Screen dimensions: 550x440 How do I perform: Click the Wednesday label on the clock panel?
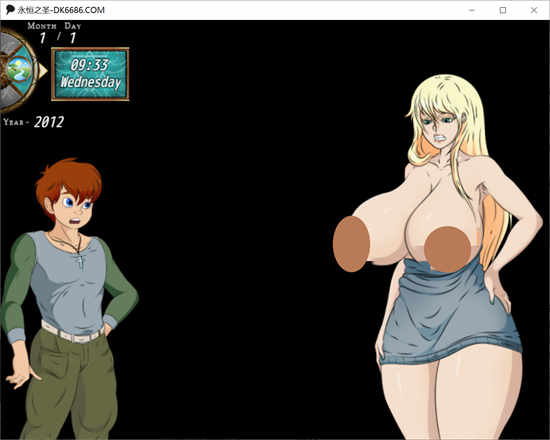pyautogui.click(x=90, y=82)
